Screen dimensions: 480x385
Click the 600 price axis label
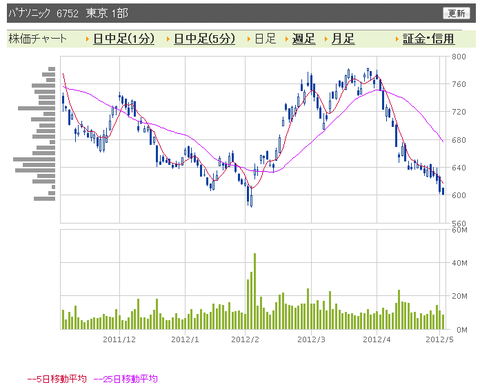pyautogui.click(x=459, y=195)
